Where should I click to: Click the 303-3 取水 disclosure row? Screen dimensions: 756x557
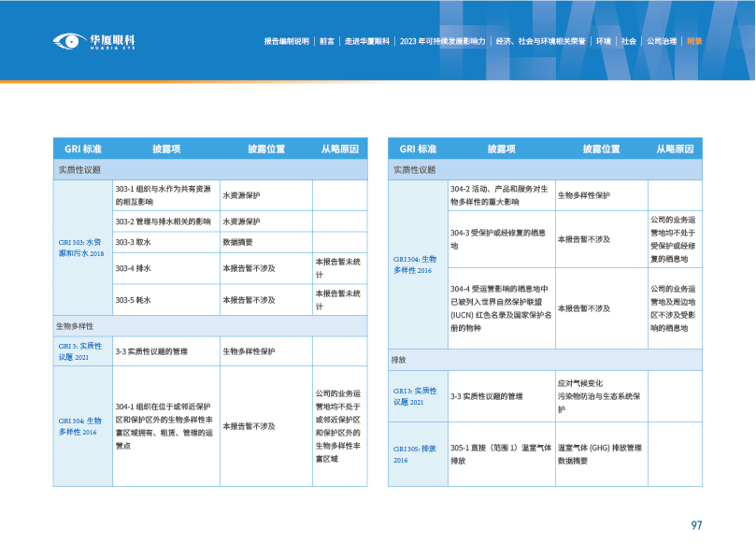[164, 242]
